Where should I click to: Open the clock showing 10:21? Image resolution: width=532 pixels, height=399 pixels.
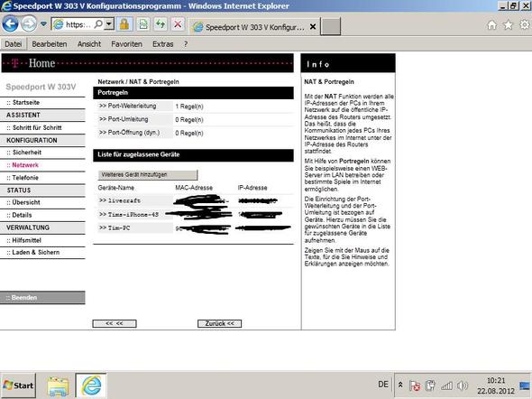point(496,385)
